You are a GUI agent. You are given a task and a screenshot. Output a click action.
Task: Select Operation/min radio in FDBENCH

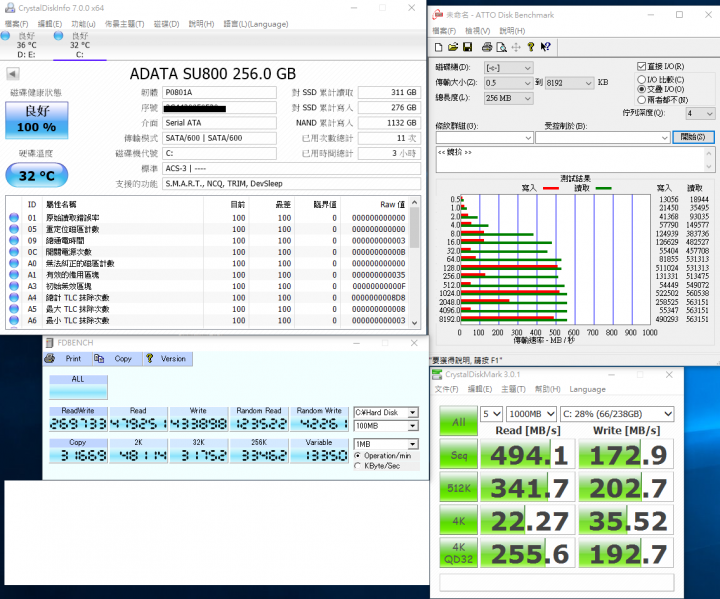358,456
